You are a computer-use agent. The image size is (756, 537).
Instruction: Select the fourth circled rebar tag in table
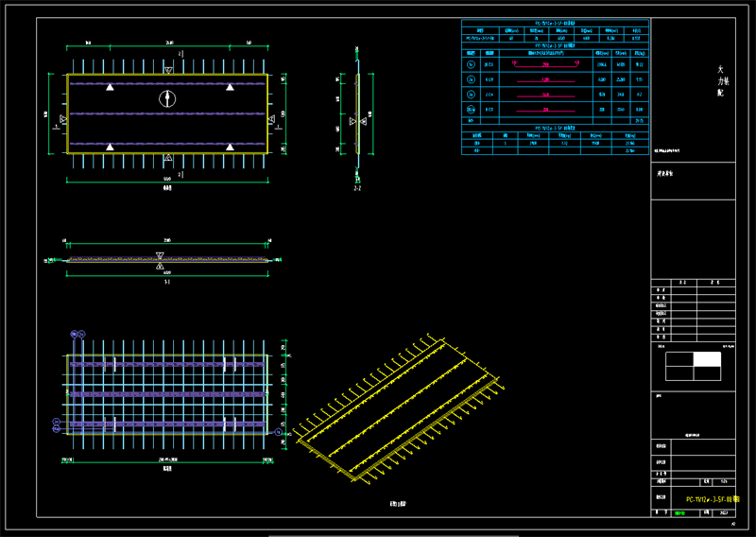click(471, 110)
